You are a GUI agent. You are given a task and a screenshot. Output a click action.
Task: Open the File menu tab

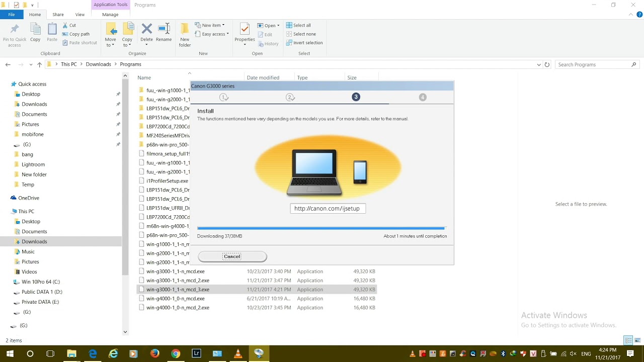pos(11,15)
